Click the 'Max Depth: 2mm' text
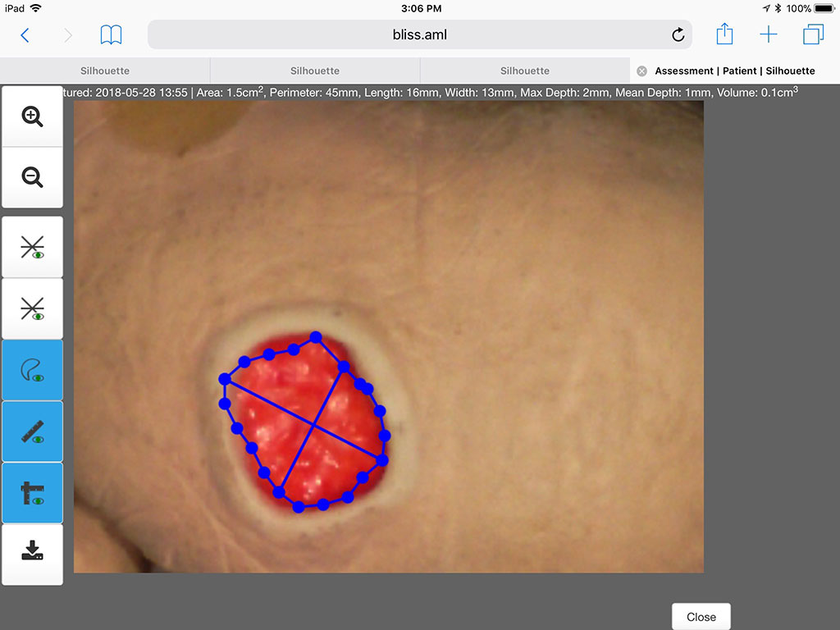This screenshot has height=630, width=840. (x=564, y=92)
